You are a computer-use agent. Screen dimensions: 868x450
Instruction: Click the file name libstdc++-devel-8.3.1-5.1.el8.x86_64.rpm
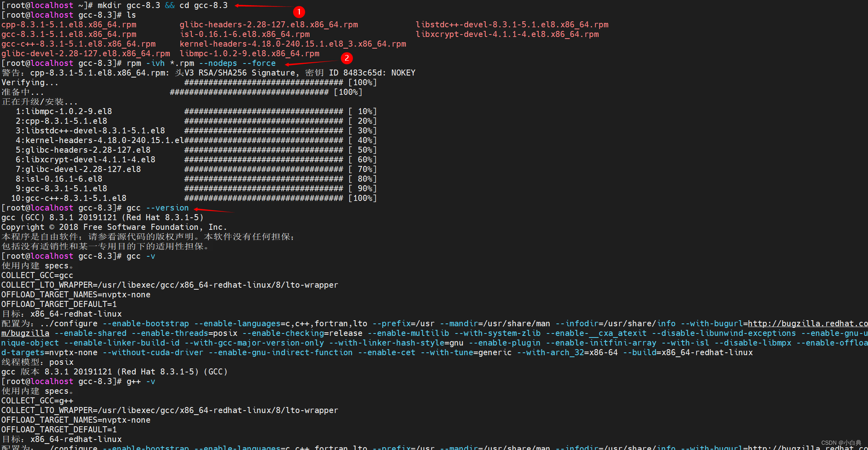point(512,25)
